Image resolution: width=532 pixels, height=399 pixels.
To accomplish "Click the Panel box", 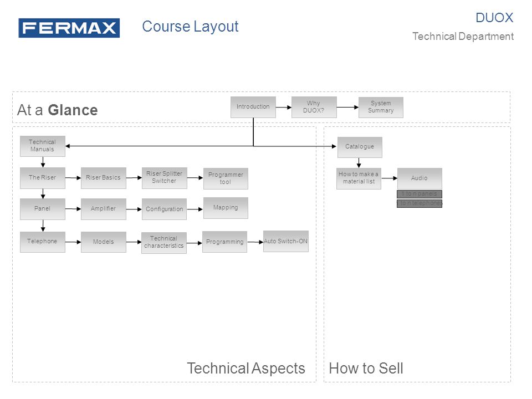I will (43, 209).
